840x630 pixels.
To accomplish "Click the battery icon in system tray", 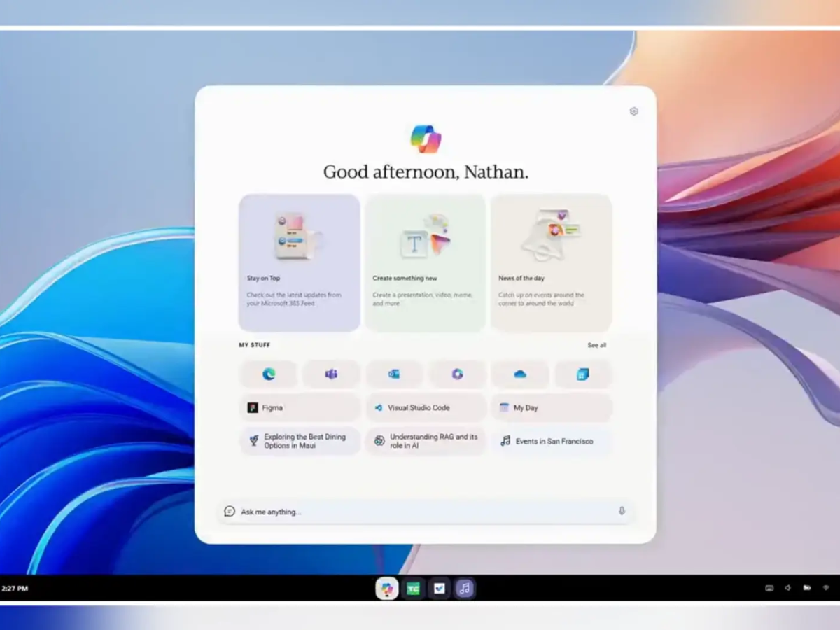I will 807,589.
